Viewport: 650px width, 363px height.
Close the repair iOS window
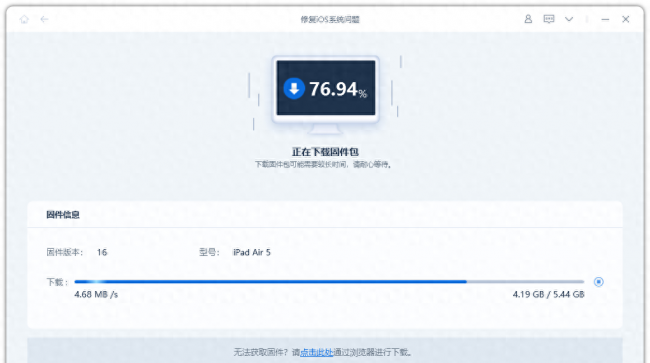626,19
